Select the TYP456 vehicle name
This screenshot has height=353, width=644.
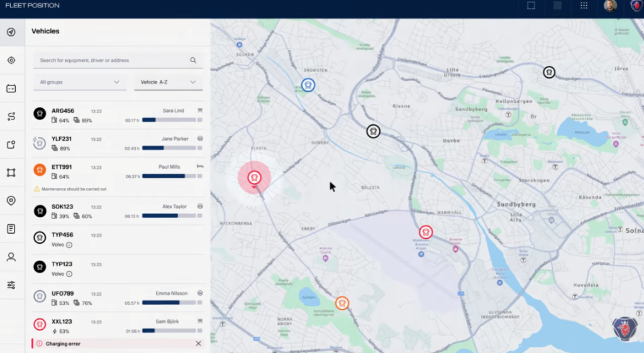click(x=62, y=235)
